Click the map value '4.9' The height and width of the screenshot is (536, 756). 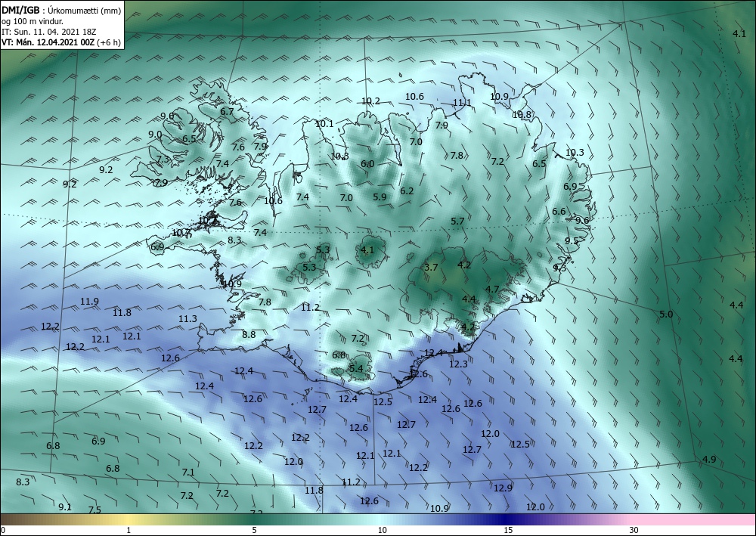pyautogui.click(x=709, y=460)
